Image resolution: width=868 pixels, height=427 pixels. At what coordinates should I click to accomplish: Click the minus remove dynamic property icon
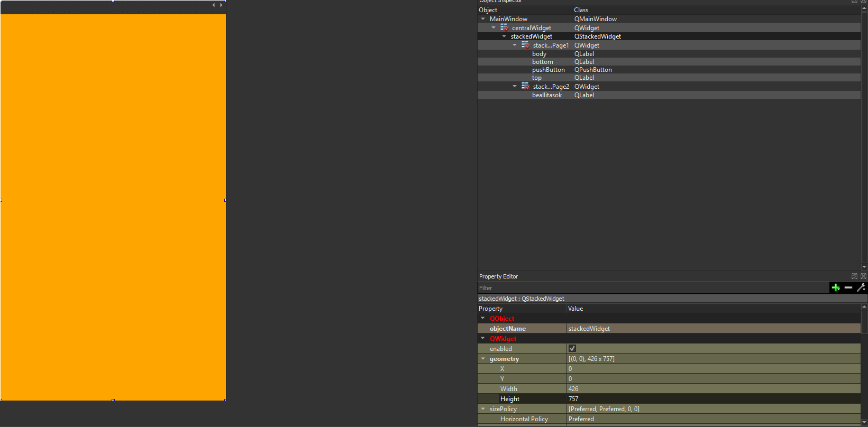848,287
